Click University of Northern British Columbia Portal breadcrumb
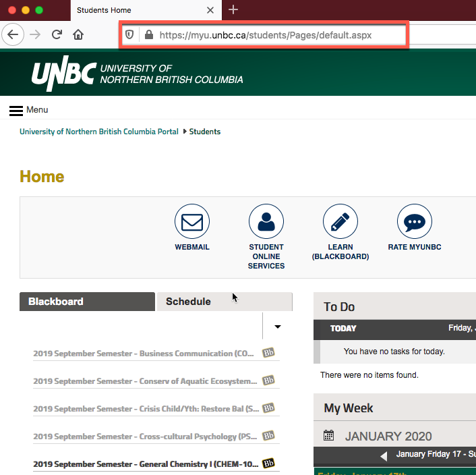The width and height of the screenshot is (476, 475). point(99,132)
